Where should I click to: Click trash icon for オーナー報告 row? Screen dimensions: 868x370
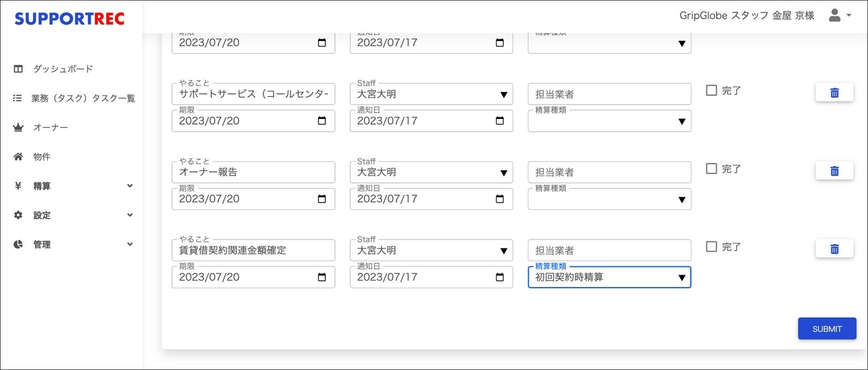(834, 171)
